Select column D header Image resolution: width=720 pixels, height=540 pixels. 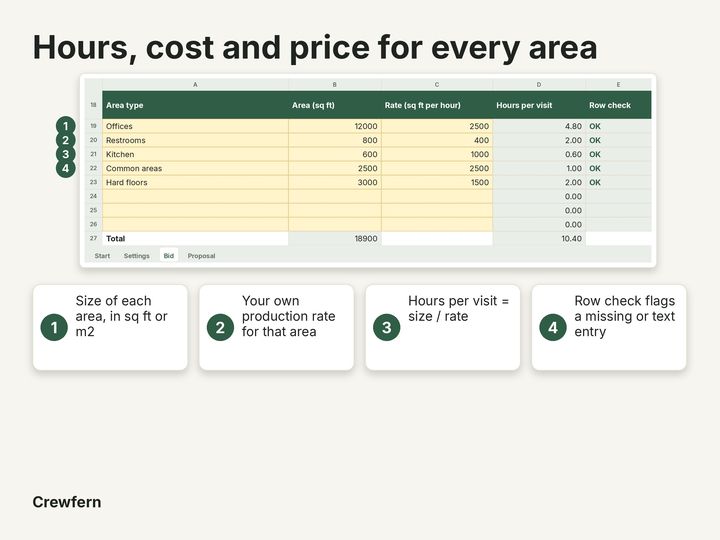pos(539,84)
